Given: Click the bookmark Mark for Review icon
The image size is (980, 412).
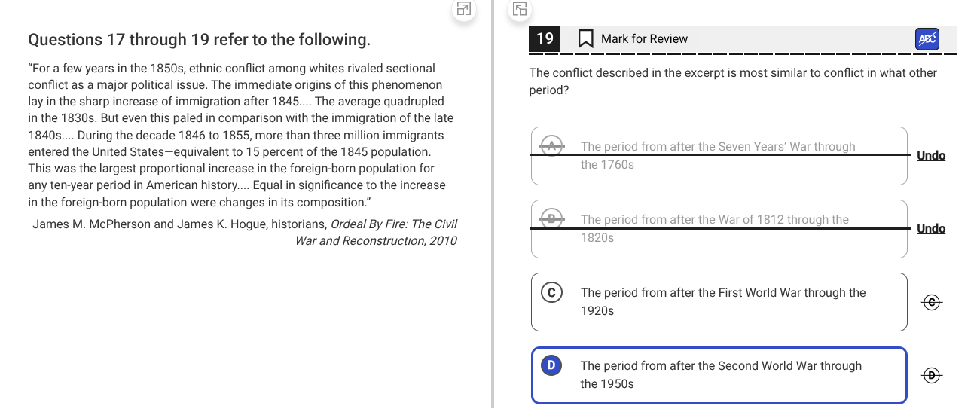Looking at the screenshot, I should point(585,38).
